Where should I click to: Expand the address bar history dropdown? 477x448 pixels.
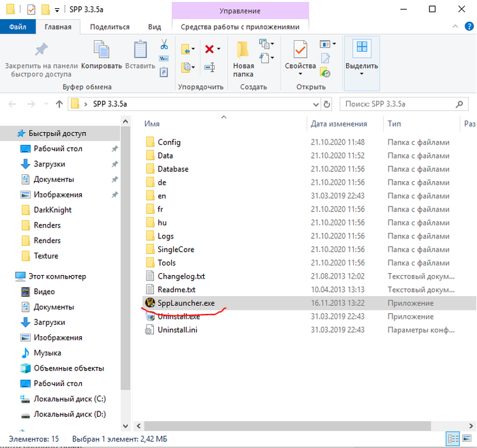316,105
